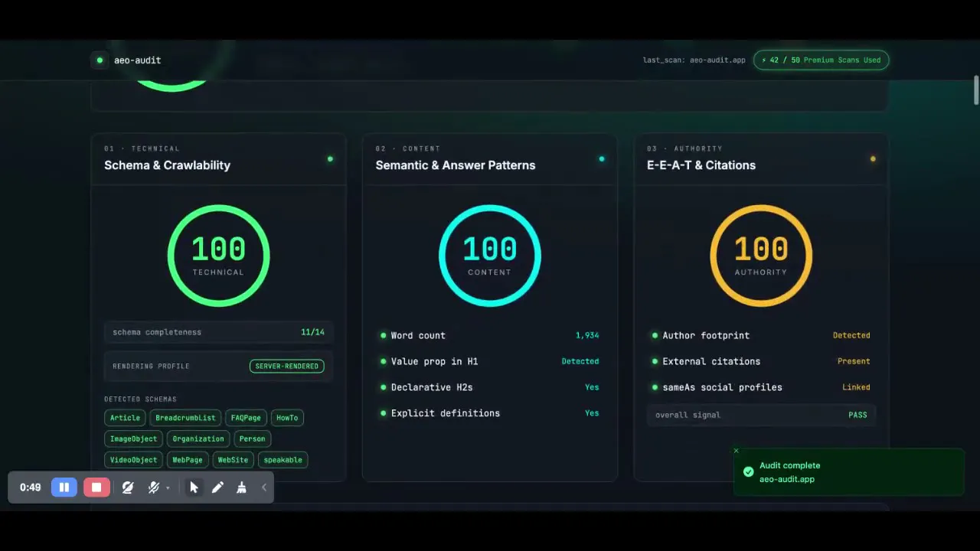Click the Schema & Crawlability heading

coord(167,165)
